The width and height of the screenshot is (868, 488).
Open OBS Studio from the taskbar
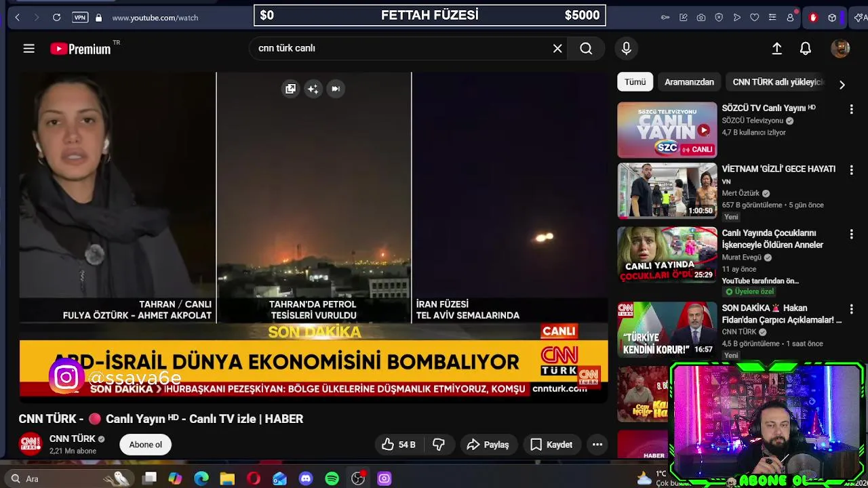(x=358, y=479)
